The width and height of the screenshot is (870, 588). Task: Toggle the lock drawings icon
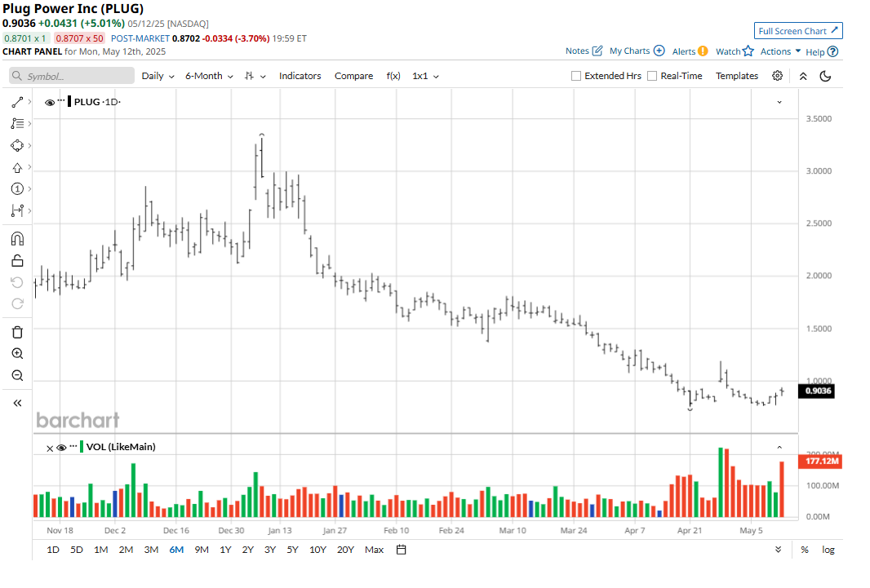tap(17, 260)
